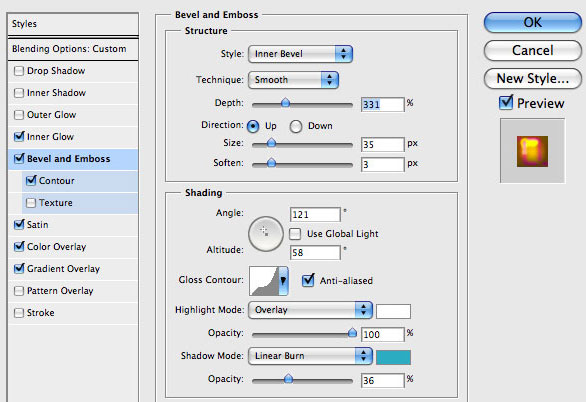Toggle the Preview checkbox

point(506,102)
